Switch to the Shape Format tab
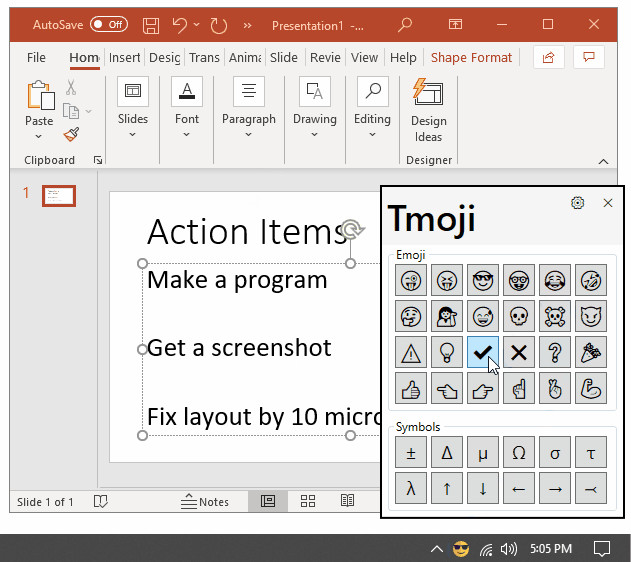 [x=471, y=58]
